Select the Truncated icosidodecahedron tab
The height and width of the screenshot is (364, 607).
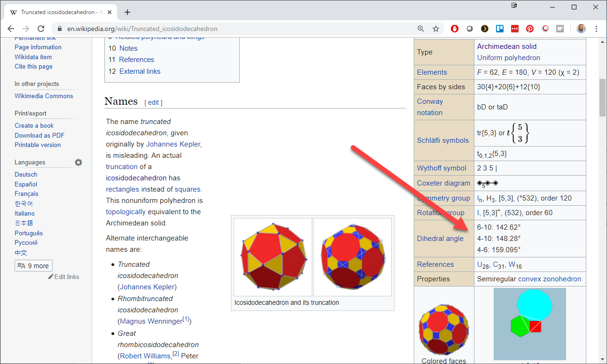point(61,12)
